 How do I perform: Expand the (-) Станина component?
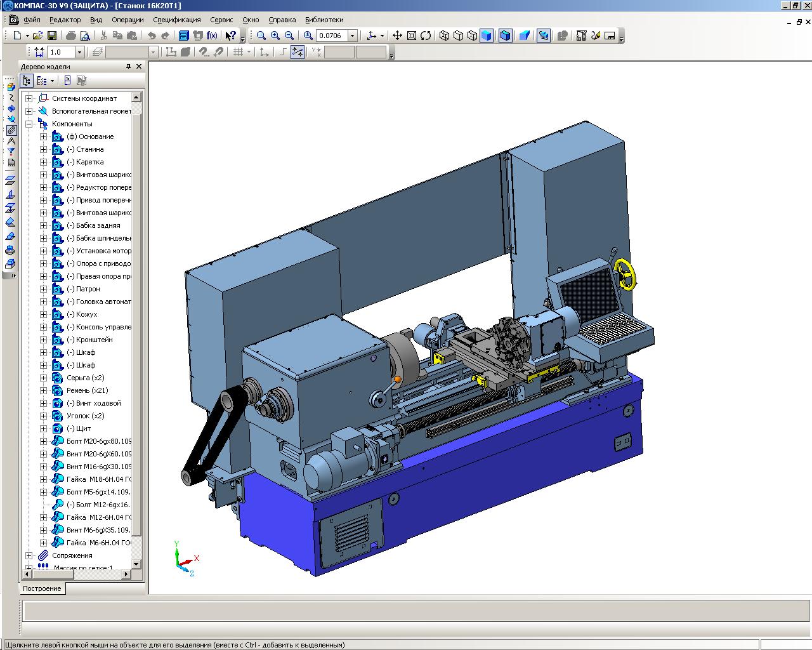[x=43, y=149]
